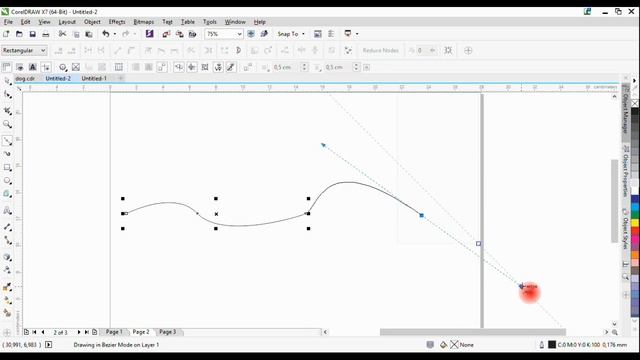Image resolution: width=640 pixels, height=360 pixels.
Task: Open the Tools menu
Action: pos(210,22)
